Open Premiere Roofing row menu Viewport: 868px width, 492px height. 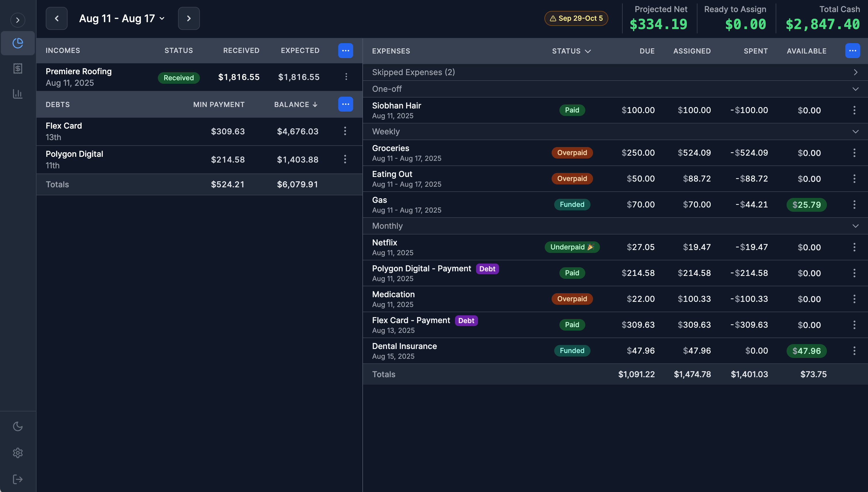coord(346,77)
